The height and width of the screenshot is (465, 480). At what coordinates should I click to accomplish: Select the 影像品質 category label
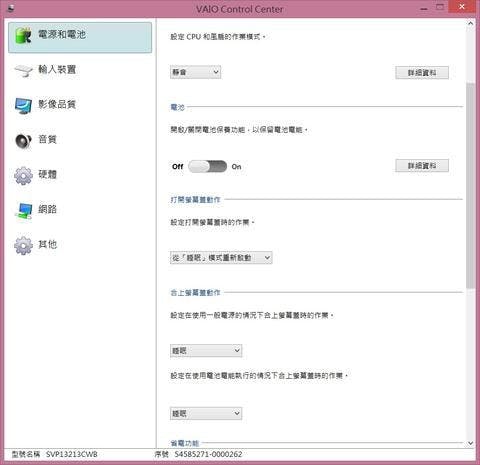57,104
